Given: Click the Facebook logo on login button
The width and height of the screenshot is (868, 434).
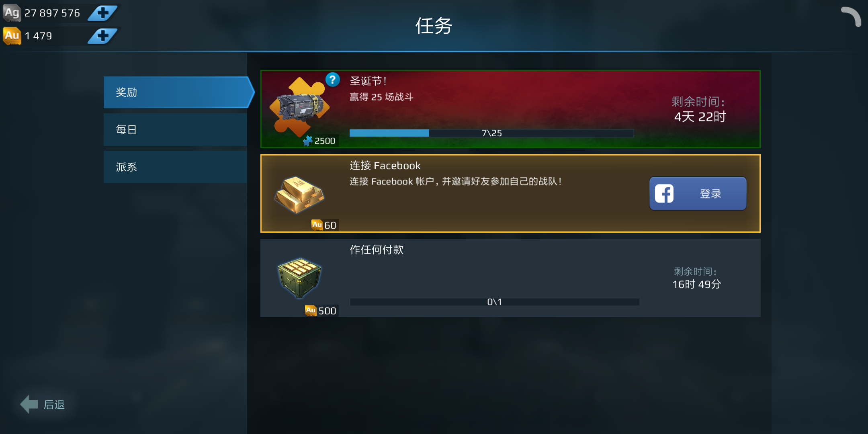Looking at the screenshot, I should [664, 194].
